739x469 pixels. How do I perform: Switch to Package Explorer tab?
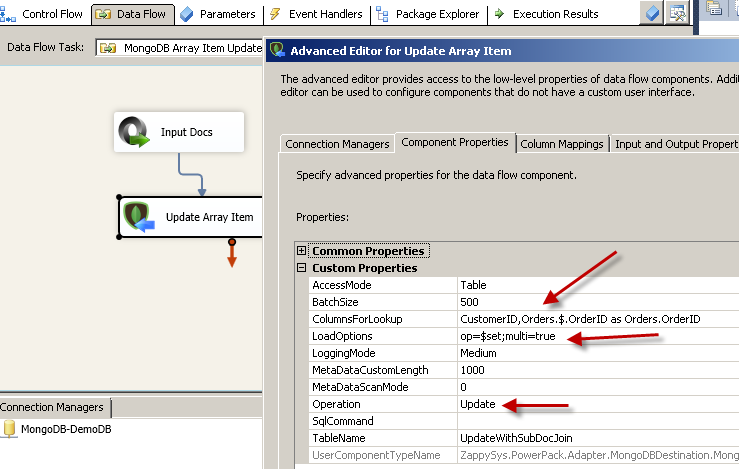tap(428, 14)
